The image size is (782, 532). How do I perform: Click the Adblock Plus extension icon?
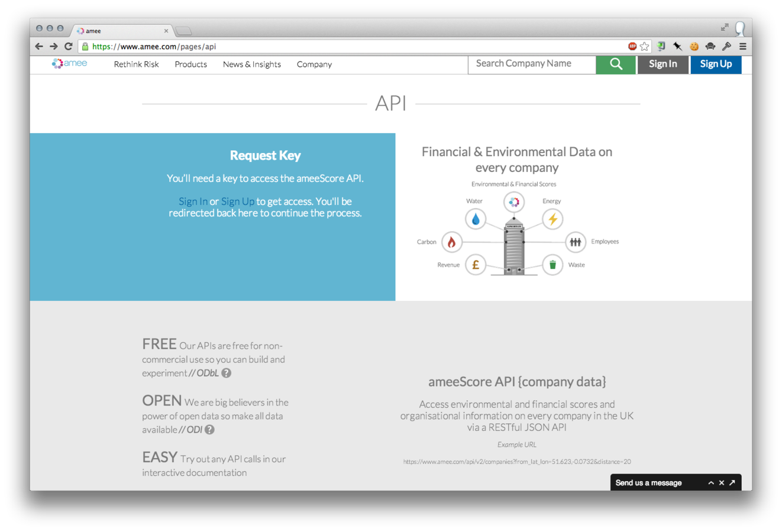[632, 46]
